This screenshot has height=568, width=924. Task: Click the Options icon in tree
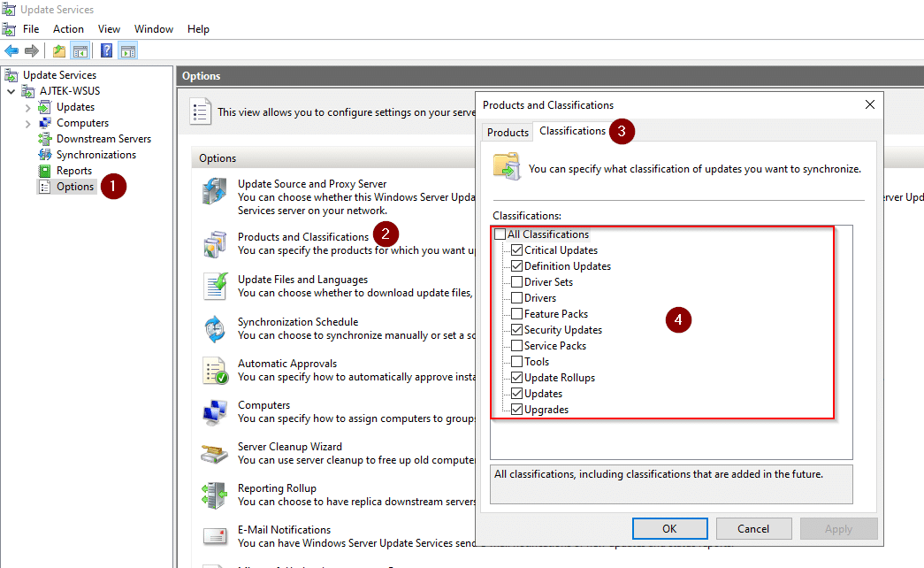click(45, 187)
